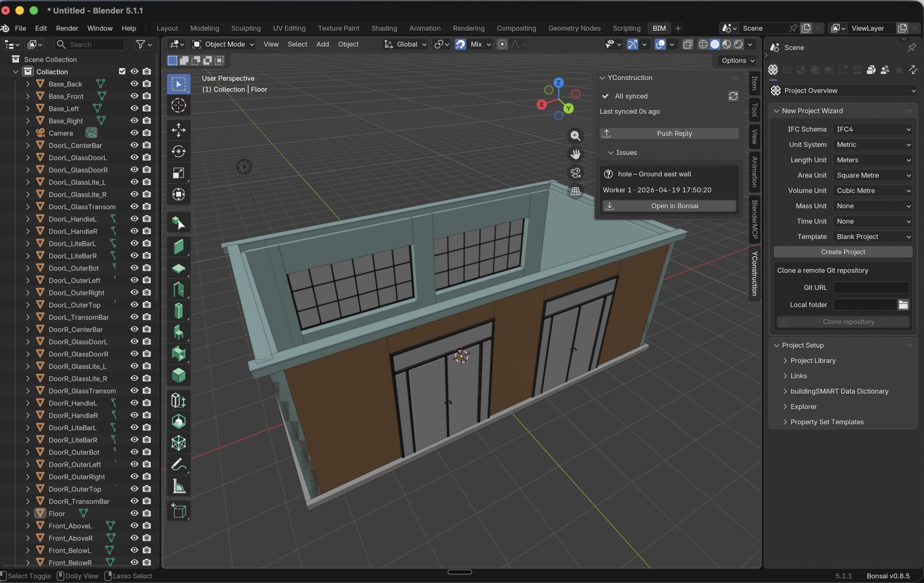Image resolution: width=924 pixels, height=583 pixels.
Task: Click the Git URL input field
Action: point(870,288)
